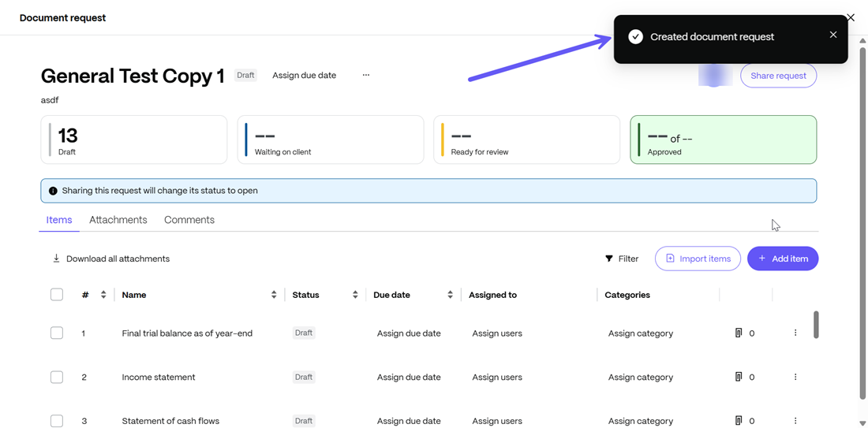Image resolution: width=868 pixels, height=428 pixels.
Task: Check the box for Income statement row
Action: pos(57,377)
